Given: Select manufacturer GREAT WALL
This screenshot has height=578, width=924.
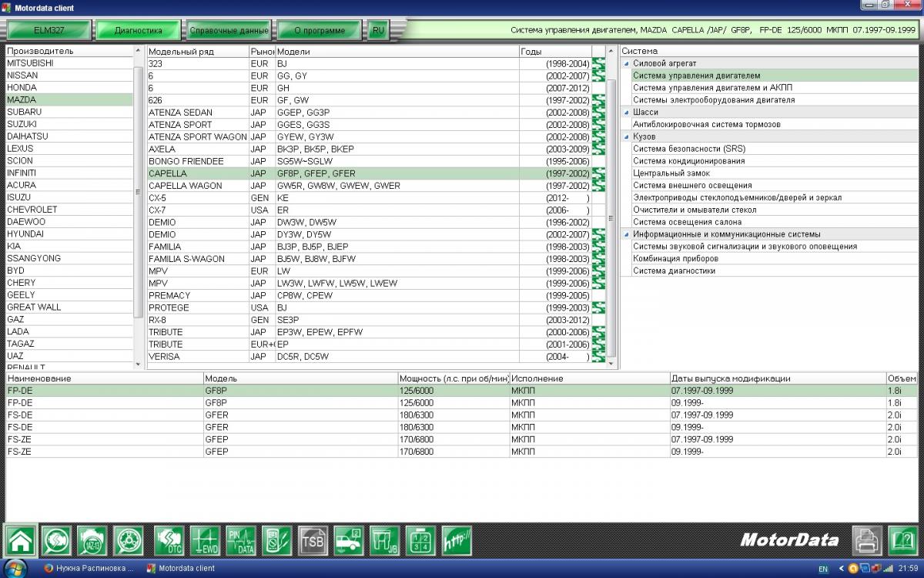Looking at the screenshot, I should pyautogui.click(x=69, y=307).
